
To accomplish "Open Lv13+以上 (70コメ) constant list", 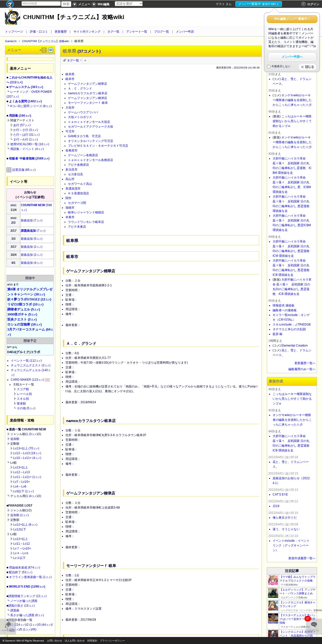I will tap(26, 448).
